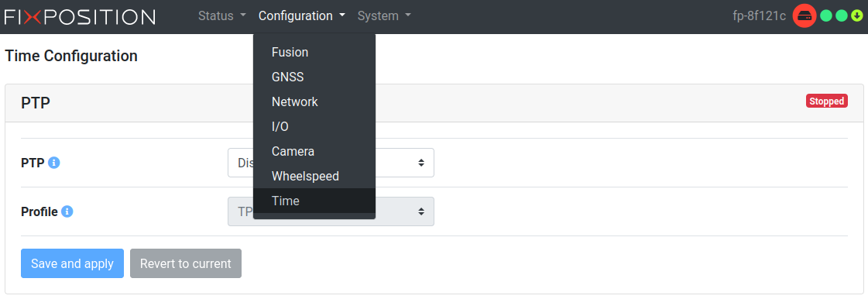
Task: Open the System dropdown menu
Action: tap(384, 16)
